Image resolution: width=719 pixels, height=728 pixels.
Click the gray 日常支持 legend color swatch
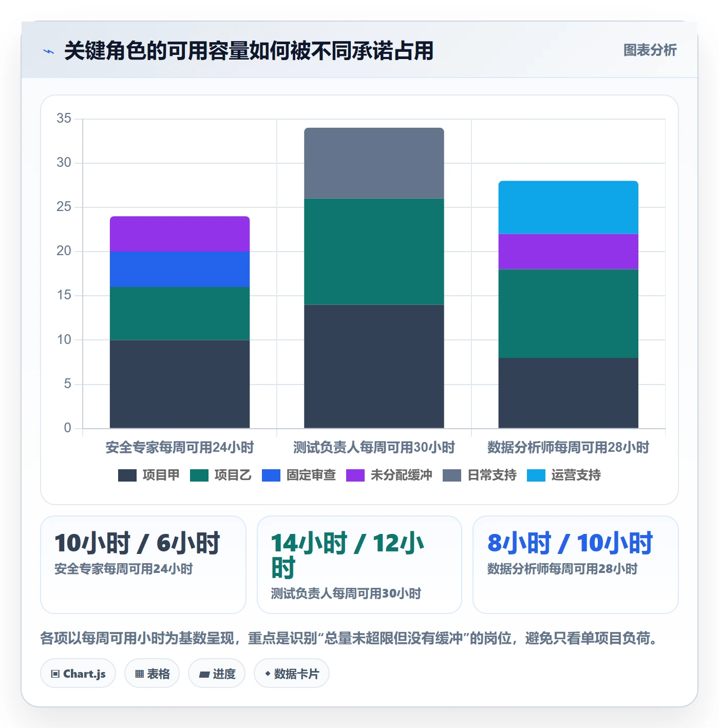(452, 475)
